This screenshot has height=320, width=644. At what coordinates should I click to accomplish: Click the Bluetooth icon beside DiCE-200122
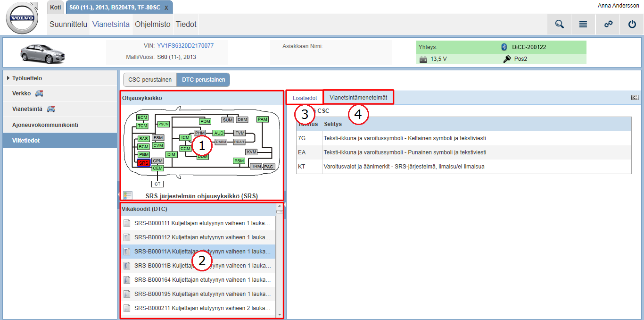point(504,47)
